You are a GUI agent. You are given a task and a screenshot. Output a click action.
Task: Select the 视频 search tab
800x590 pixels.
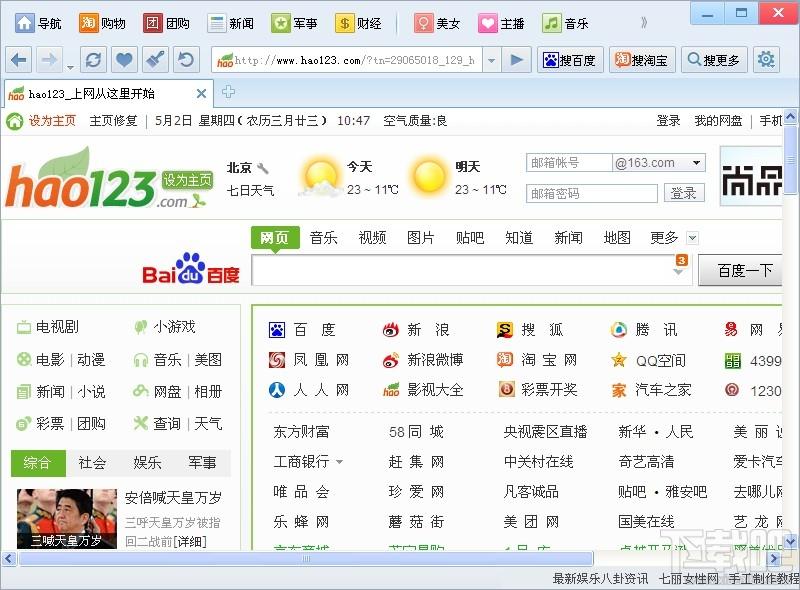coord(372,238)
